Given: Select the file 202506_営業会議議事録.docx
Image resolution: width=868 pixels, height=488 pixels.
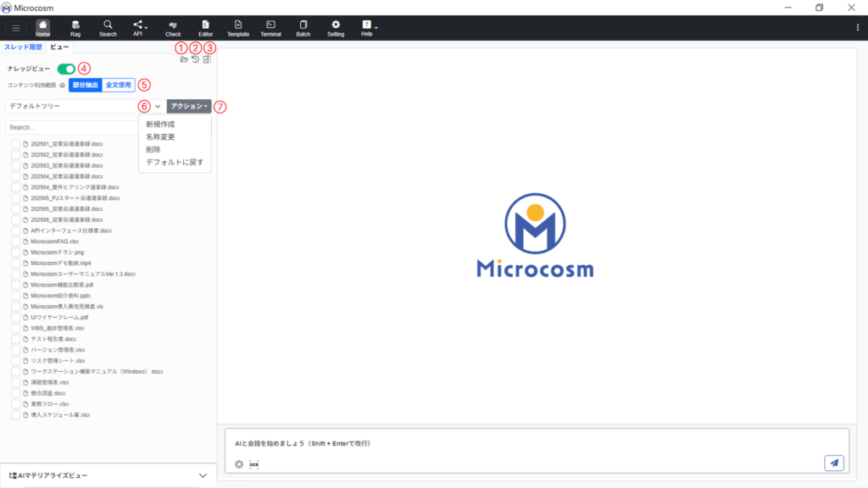Looking at the screenshot, I should point(67,219).
